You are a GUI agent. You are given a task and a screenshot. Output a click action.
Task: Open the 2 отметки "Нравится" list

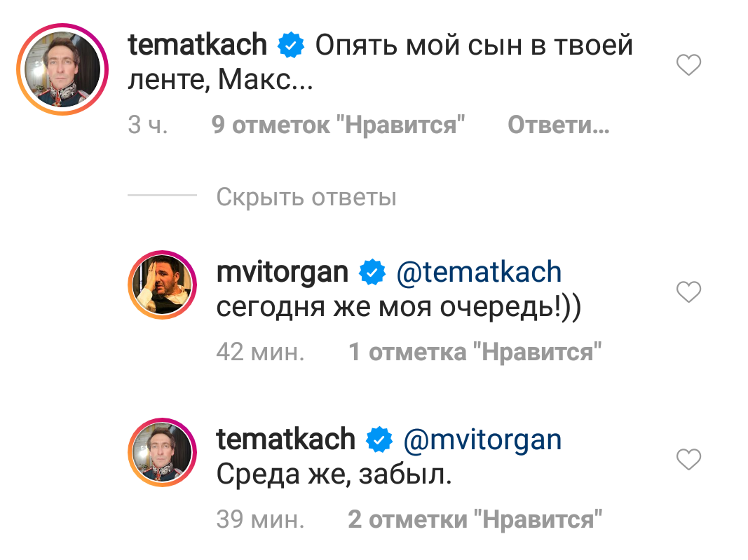pyautogui.click(x=475, y=520)
